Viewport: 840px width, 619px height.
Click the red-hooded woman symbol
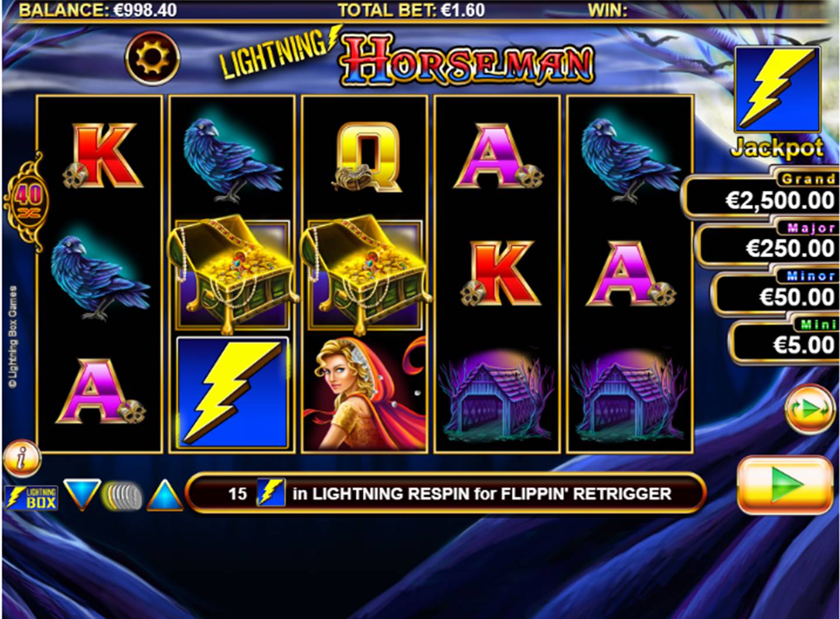coord(365,393)
